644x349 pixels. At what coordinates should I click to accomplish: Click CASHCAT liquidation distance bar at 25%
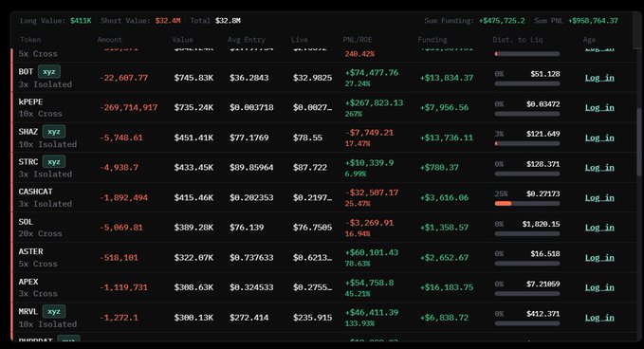tap(527, 203)
